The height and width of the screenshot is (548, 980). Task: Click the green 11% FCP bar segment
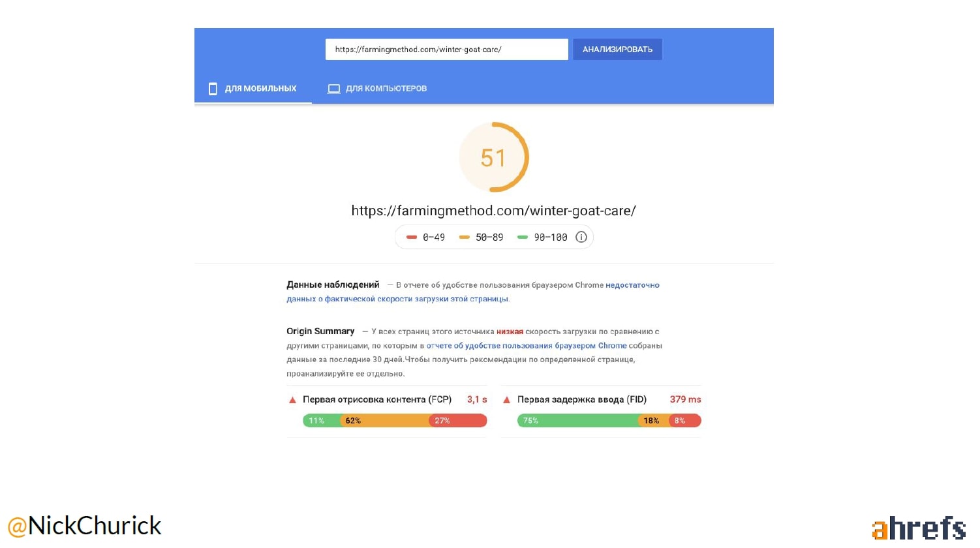point(320,421)
